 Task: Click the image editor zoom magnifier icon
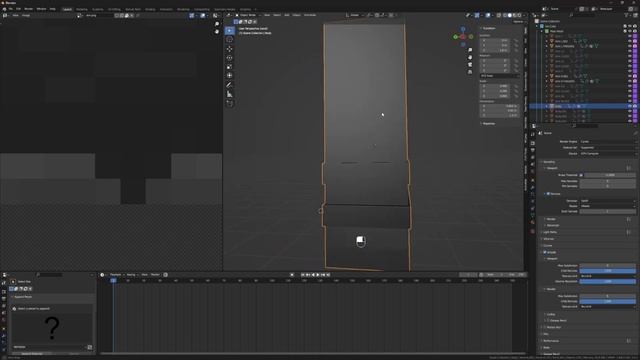click(217, 24)
